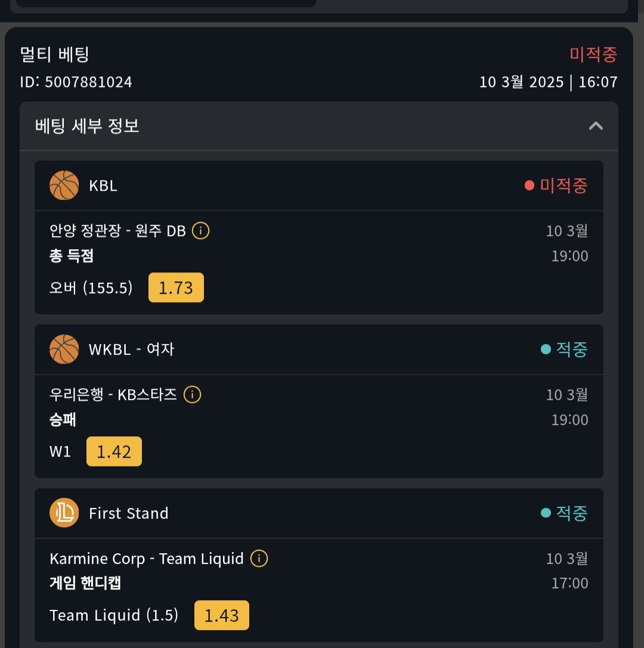Image resolution: width=644 pixels, height=648 pixels.
Task: Collapse the 베팅 세부 정보 section chevron
Action: pyautogui.click(x=596, y=126)
